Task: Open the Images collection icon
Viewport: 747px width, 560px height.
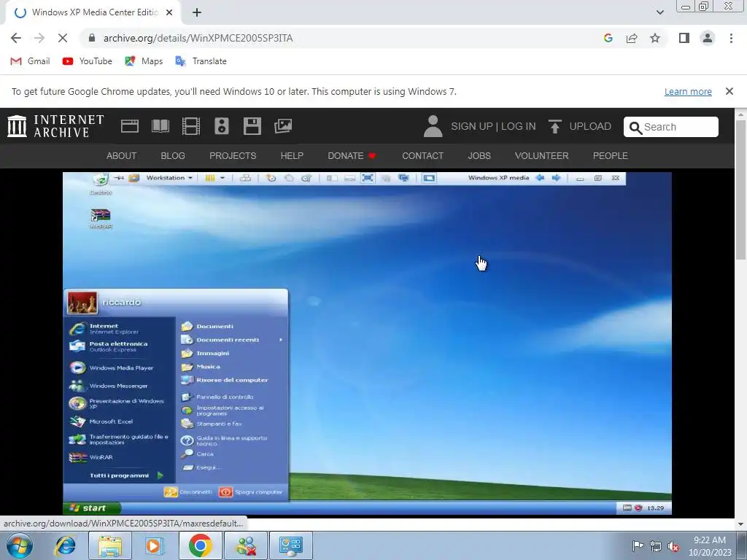Action: point(283,126)
